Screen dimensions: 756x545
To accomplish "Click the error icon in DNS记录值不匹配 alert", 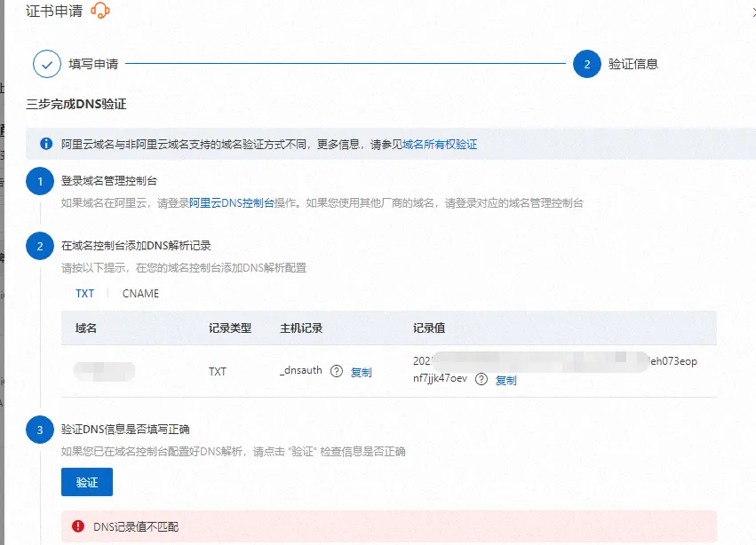I will pyautogui.click(x=79, y=526).
